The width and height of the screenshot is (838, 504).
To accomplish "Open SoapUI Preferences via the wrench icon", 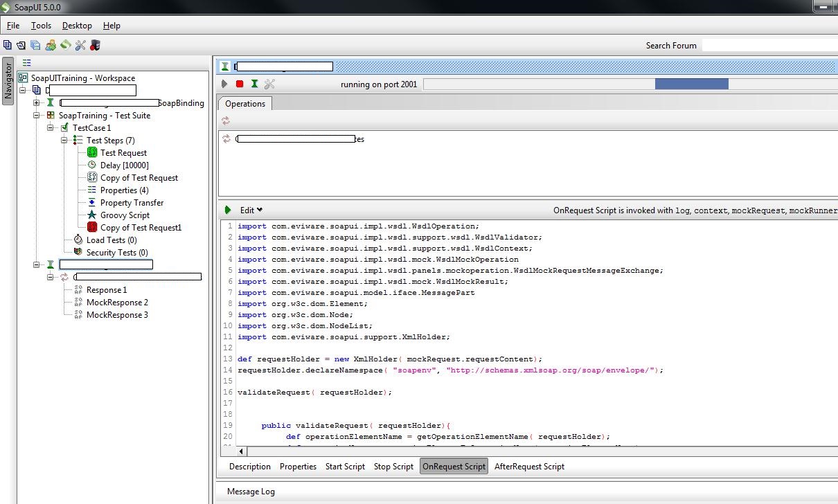I will [x=80, y=44].
